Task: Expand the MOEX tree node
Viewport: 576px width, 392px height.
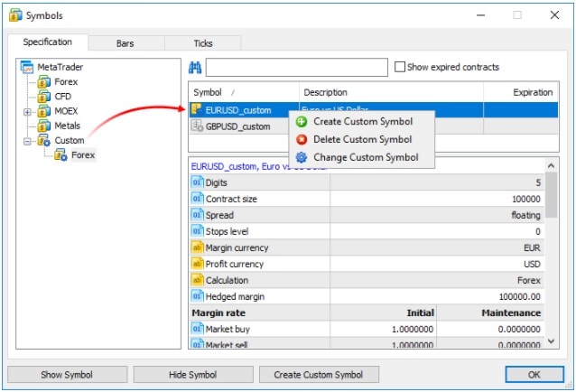Action: pyautogui.click(x=27, y=112)
